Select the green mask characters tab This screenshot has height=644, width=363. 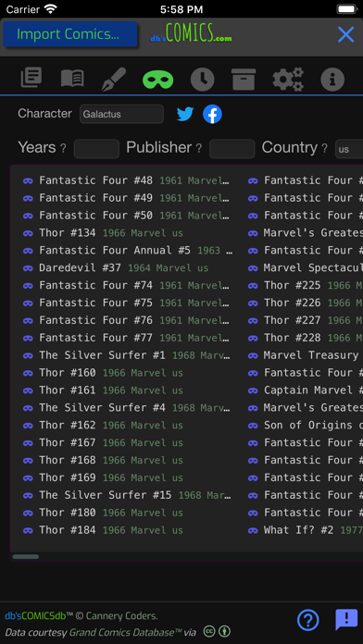pos(157,80)
